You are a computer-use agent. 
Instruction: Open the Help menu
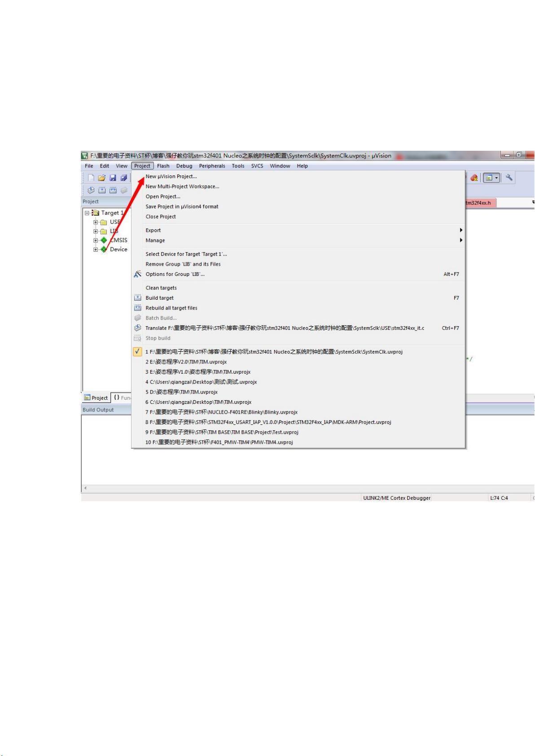[x=303, y=166]
